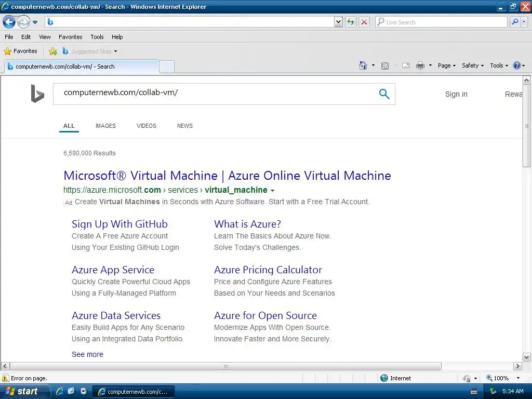The height and width of the screenshot is (399, 532).
Task: Click Add to Favorites Bar star icon
Action: coord(53,51)
